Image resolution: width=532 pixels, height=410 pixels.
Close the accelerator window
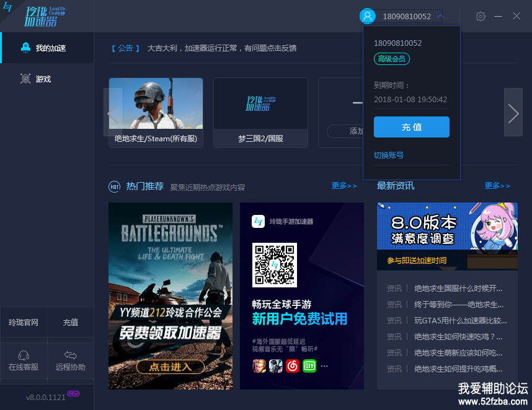[x=516, y=16]
